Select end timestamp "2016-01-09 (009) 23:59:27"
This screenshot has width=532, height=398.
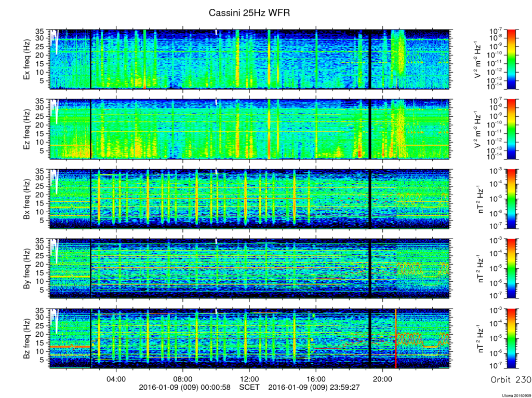tap(314, 387)
